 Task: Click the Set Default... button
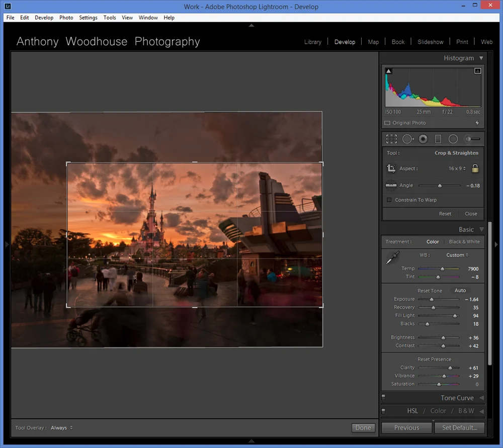coord(459,427)
